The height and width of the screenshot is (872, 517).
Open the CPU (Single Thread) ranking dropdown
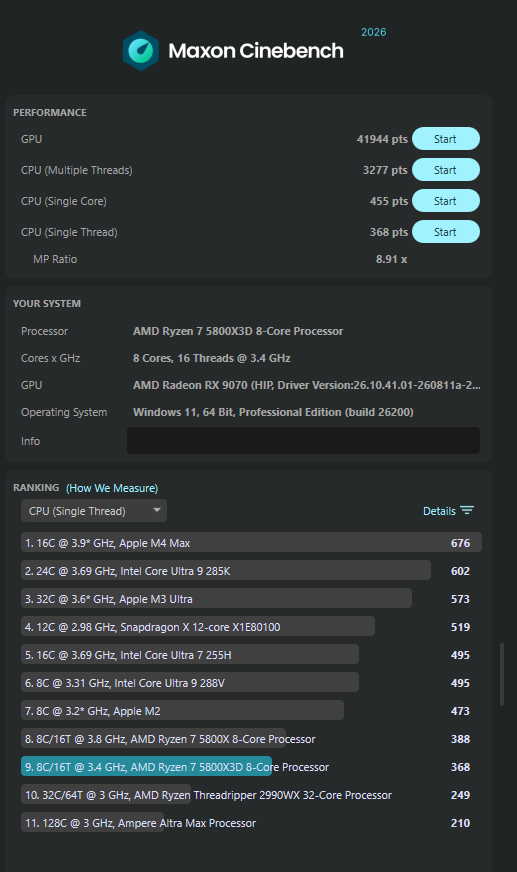coord(94,511)
